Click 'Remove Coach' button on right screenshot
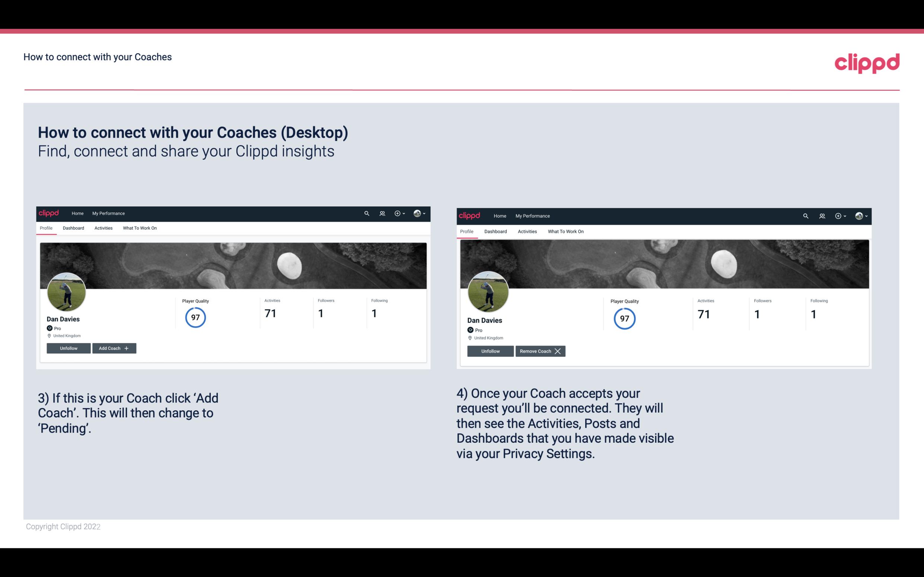The width and height of the screenshot is (924, 577). [539, 351]
